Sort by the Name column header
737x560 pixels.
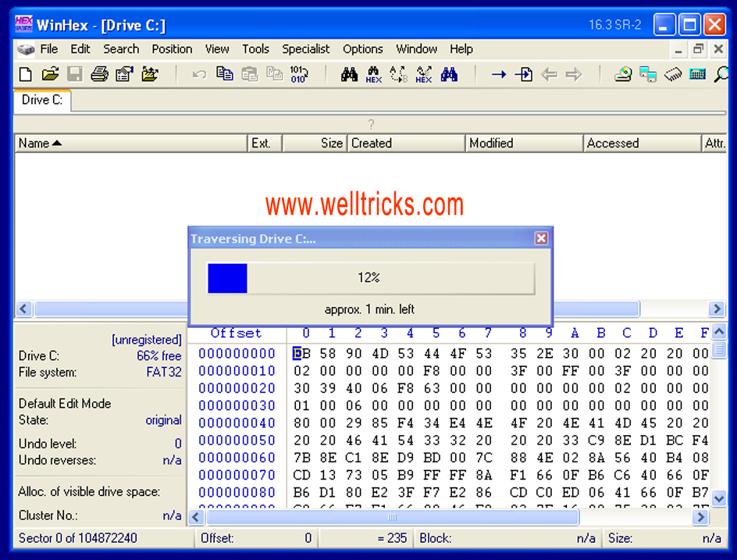click(131, 143)
